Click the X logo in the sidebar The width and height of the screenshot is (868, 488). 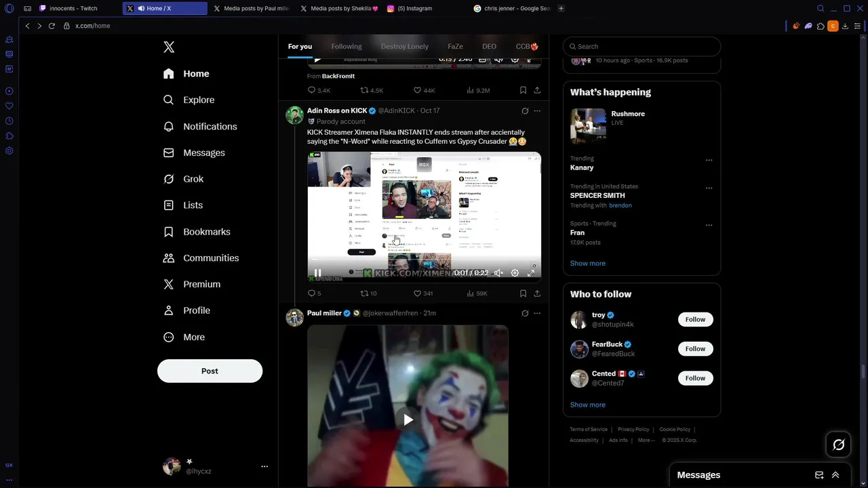169,47
